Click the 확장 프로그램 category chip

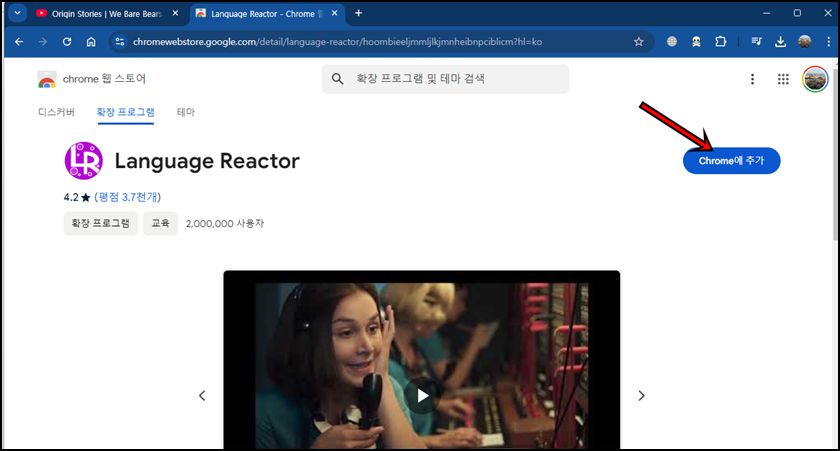pyautogui.click(x=101, y=223)
